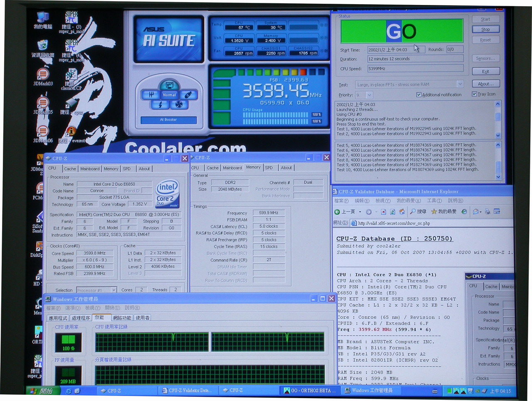Open Search in the Internet Explorer toolbar
The width and height of the screenshot is (532, 401).
point(418,212)
